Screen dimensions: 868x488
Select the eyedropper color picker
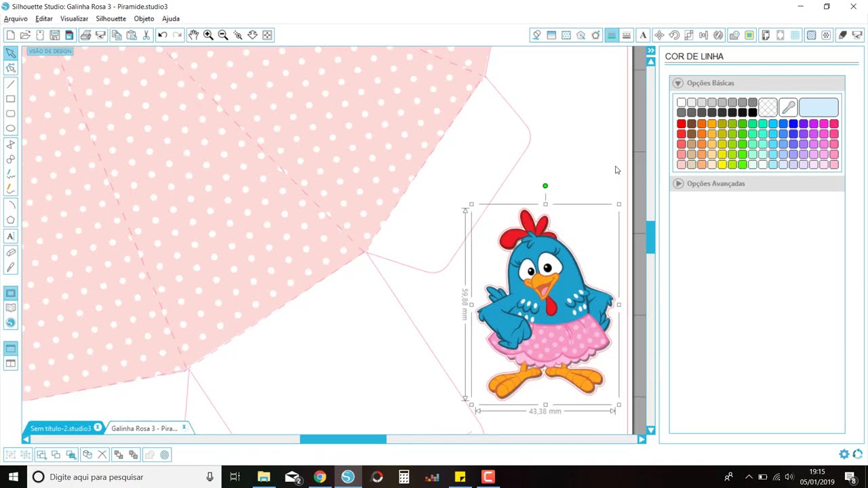(x=788, y=107)
